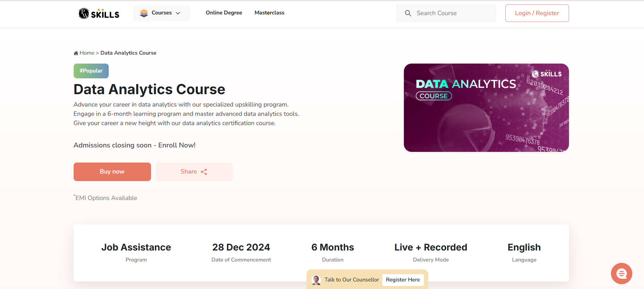
Task: Go to Online Degree
Action: point(224,13)
